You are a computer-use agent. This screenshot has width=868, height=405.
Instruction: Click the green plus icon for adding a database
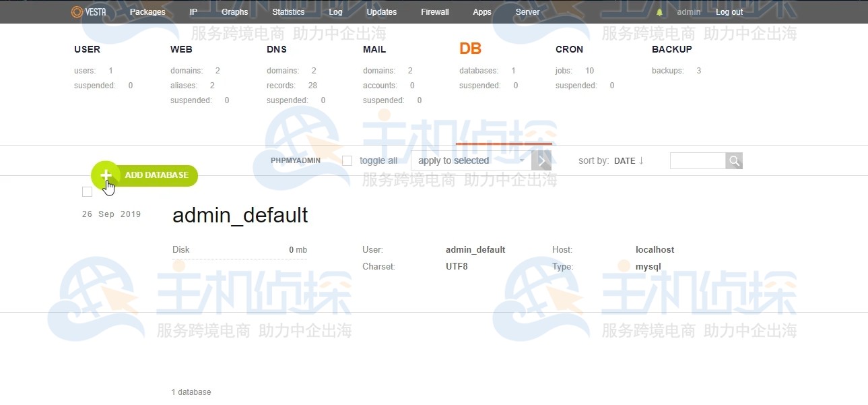(x=106, y=175)
